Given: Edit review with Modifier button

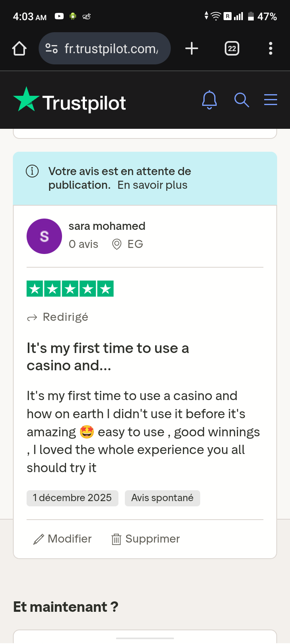Looking at the screenshot, I should [x=62, y=539].
